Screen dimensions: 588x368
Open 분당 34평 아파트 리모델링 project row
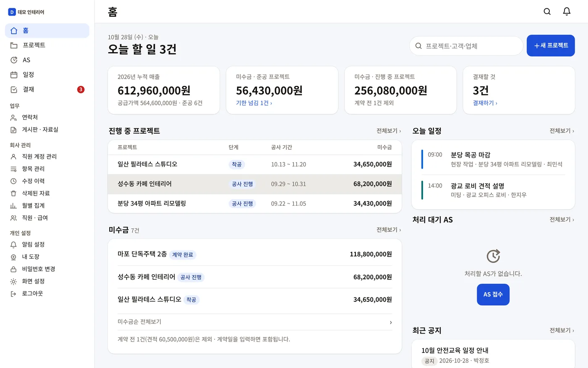255,204
